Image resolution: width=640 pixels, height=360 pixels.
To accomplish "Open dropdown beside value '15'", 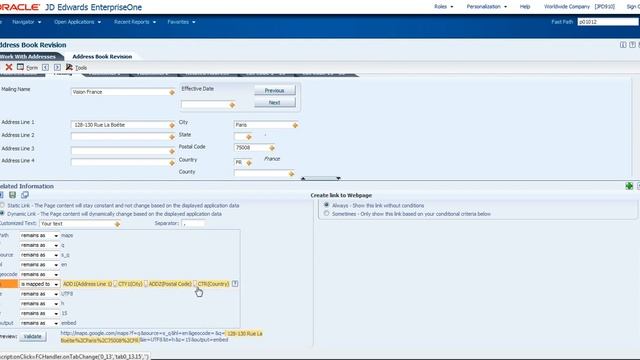I will point(40,313).
